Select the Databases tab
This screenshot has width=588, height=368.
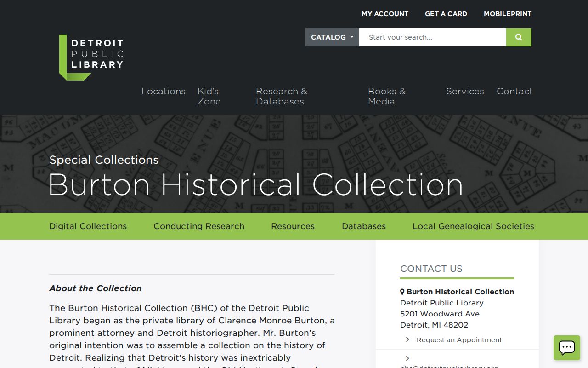click(x=364, y=226)
